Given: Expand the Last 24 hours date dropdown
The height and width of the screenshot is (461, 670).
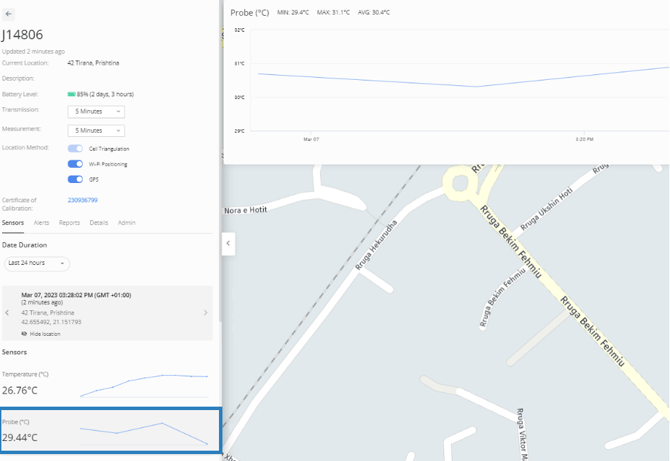Looking at the screenshot, I should (x=37, y=263).
